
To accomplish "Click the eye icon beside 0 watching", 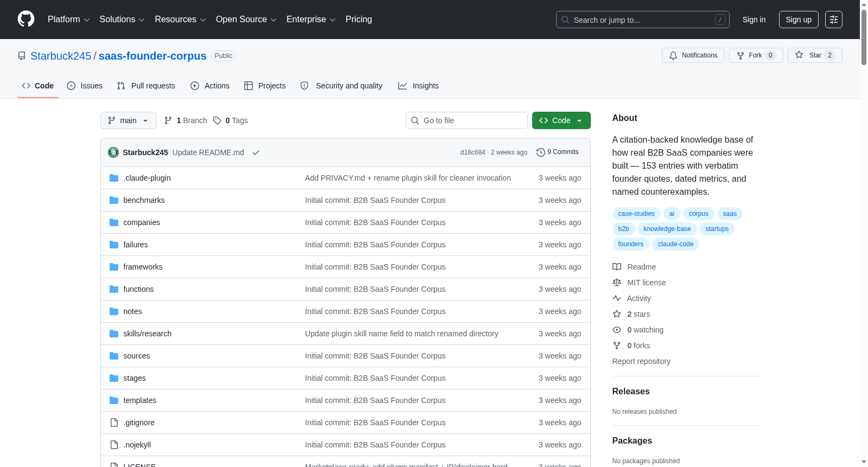I will pyautogui.click(x=617, y=330).
